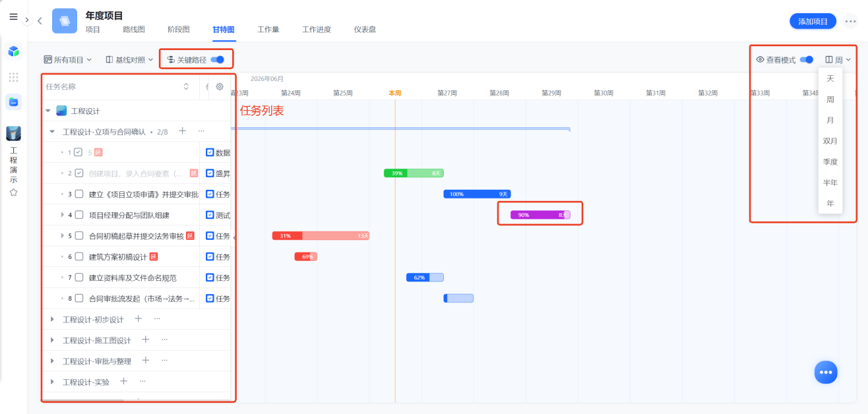Sort tasks by 任务名称 column arrows
This screenshot has width=868, height=414.
tap(186, 86)
